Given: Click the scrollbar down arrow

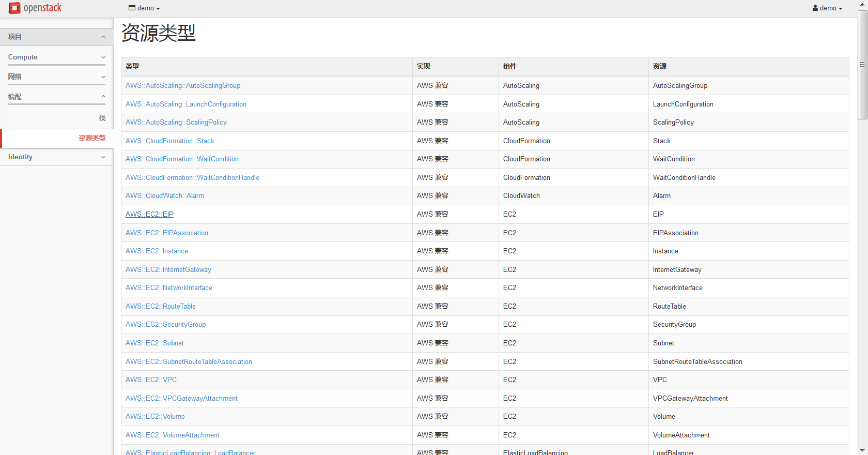Looking at the screenshot, I should [x=862, y=450].
